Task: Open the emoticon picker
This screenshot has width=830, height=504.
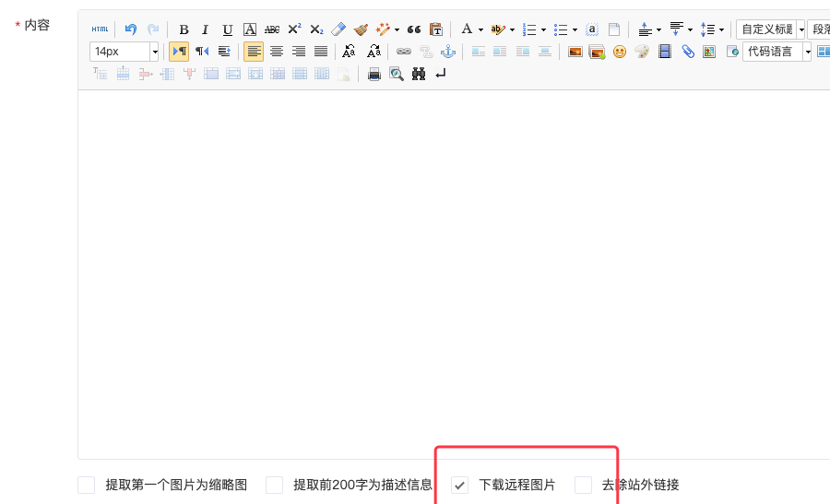Action: (x=620, y=52)
